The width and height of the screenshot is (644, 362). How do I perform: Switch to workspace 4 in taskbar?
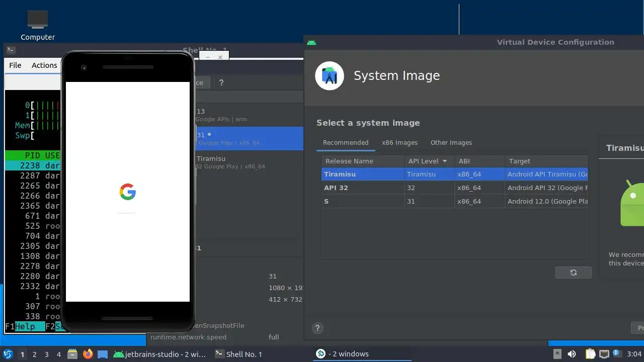point(59,354)
